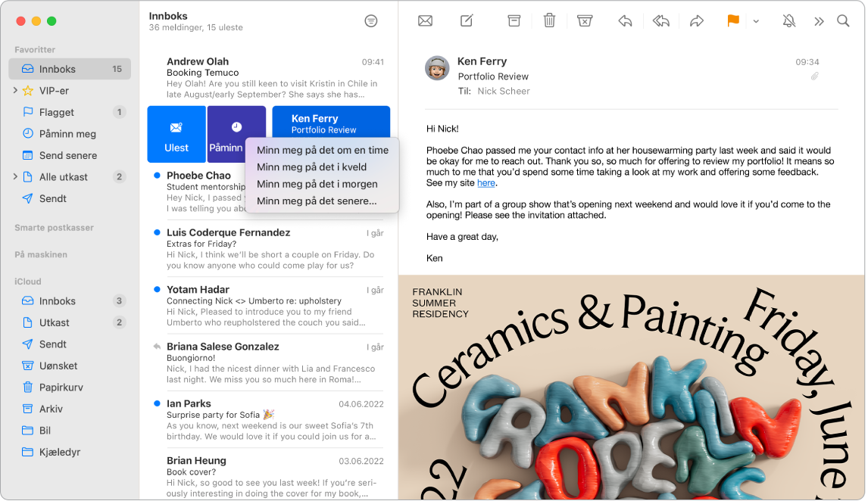Click recipient Nick Scheer in the Til field

point(503,92)
